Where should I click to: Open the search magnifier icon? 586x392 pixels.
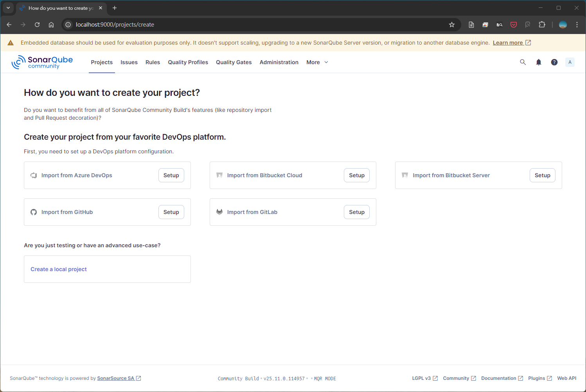(x=523, y=62)
